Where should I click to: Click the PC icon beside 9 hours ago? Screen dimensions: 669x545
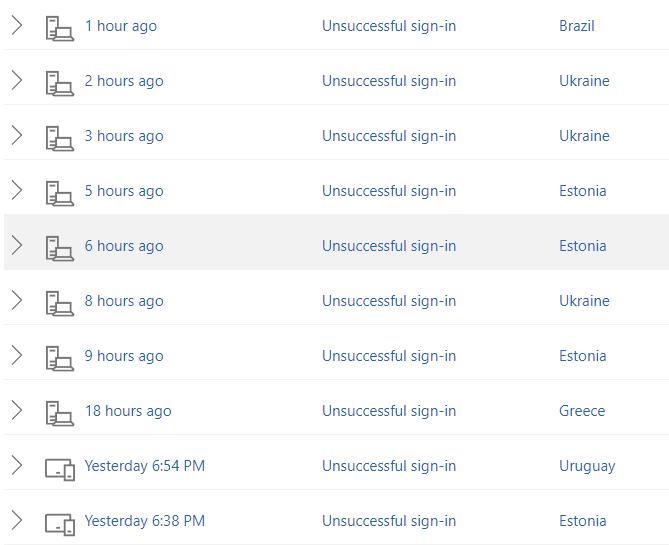click(59, 357)
